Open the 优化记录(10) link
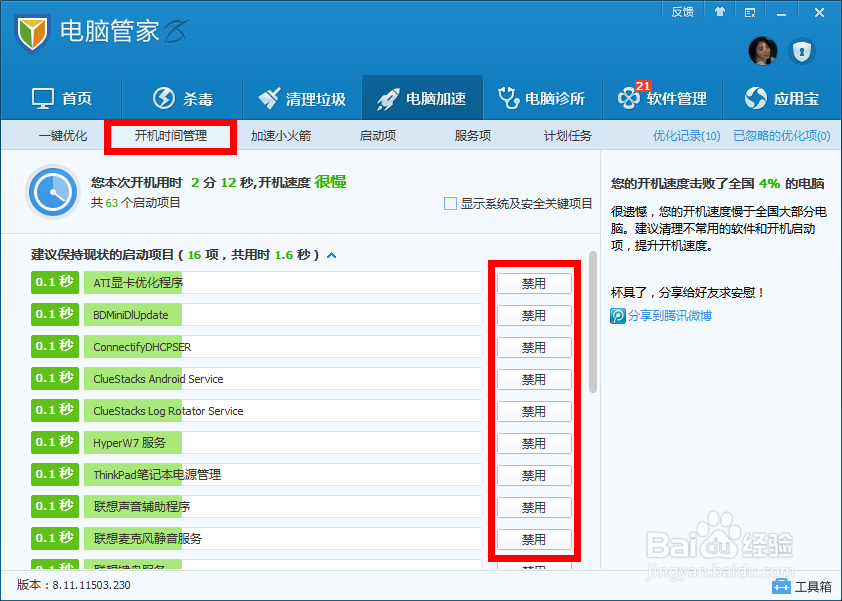 pyautogui.click(x=686, y=136)
